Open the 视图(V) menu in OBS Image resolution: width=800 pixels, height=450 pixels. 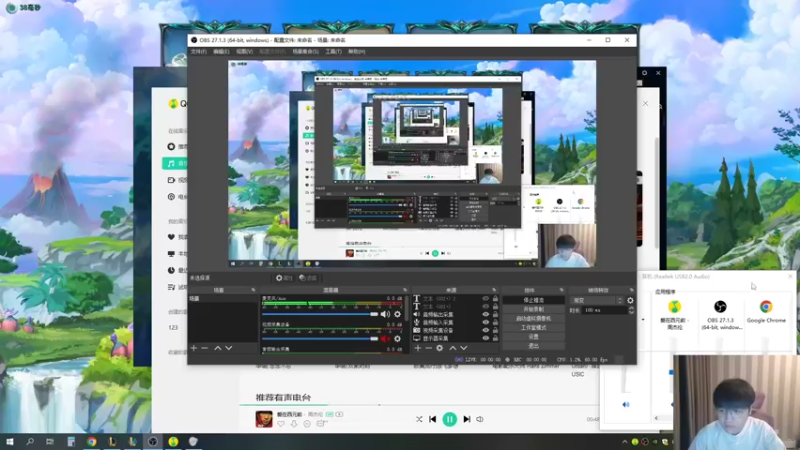click(244, 52)
